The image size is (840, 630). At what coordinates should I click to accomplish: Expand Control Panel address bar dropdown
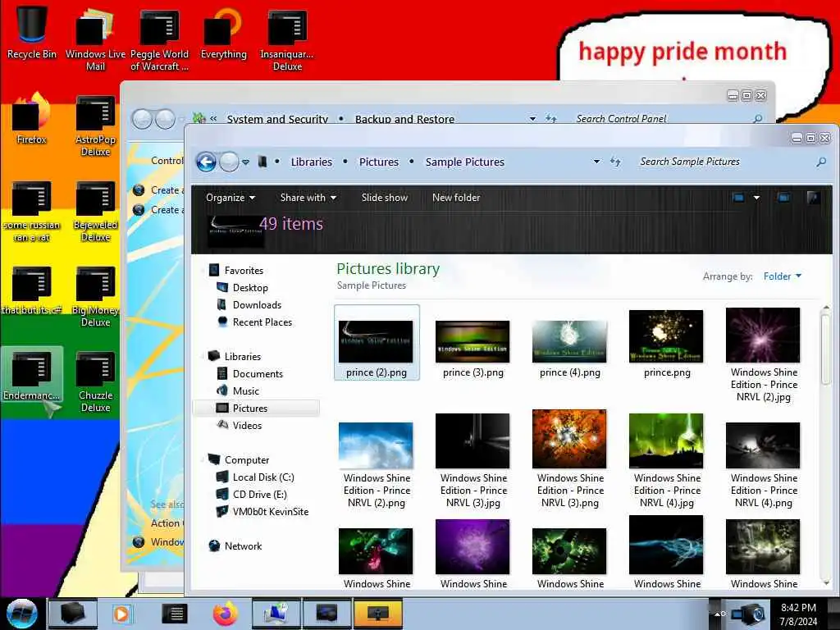(532, 119)
